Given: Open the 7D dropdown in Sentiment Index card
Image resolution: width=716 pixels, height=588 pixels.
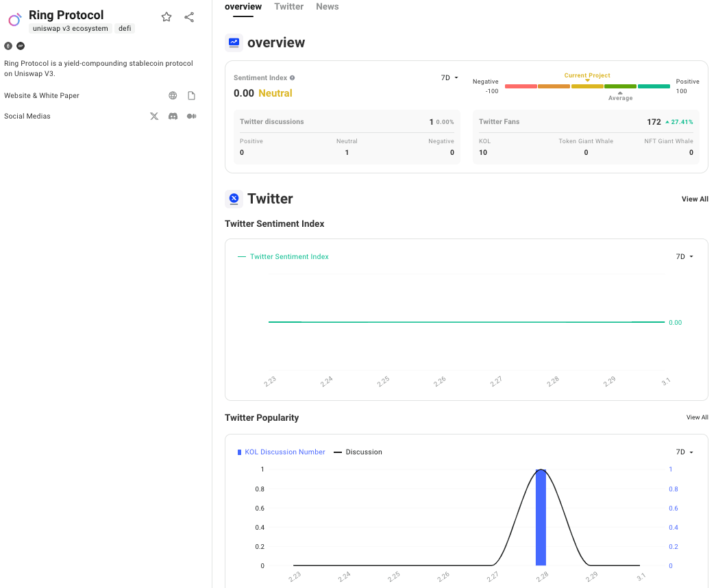Looking at the screenshot, I should click(449, 78).
